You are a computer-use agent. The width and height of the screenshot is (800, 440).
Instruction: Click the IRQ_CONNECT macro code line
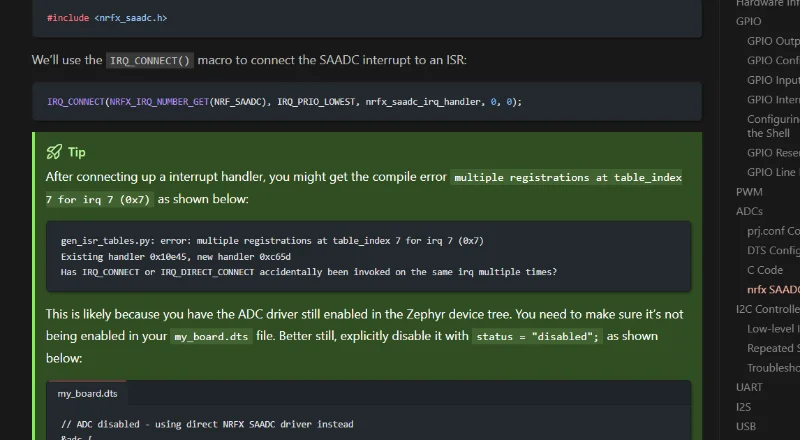(x=284, y=102)
